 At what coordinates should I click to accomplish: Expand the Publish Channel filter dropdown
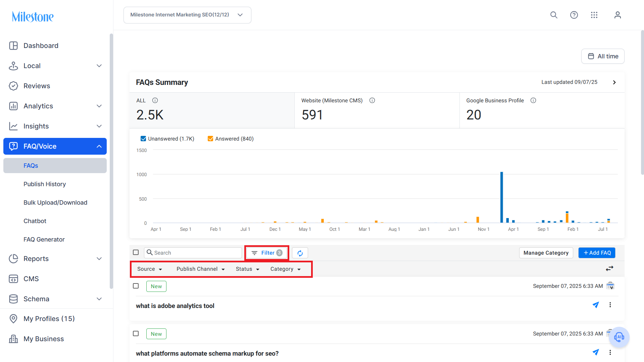(x=201, y=269)
